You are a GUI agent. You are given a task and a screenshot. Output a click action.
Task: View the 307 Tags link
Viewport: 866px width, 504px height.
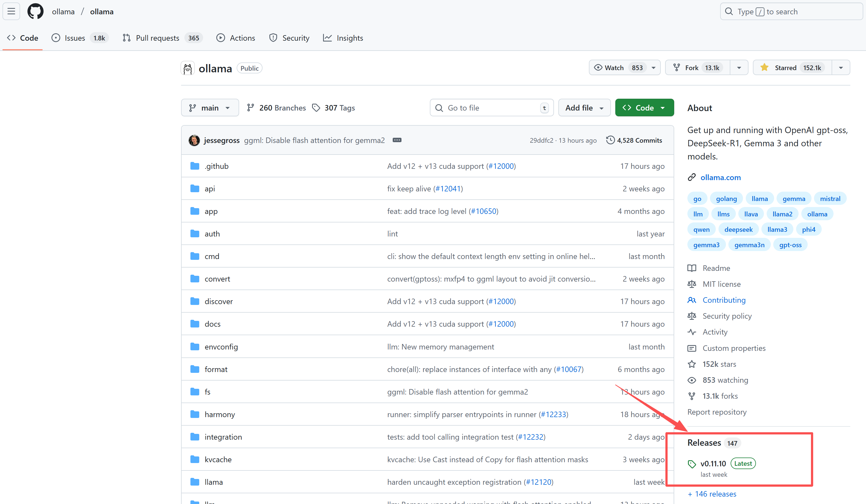tap(333, 108)
